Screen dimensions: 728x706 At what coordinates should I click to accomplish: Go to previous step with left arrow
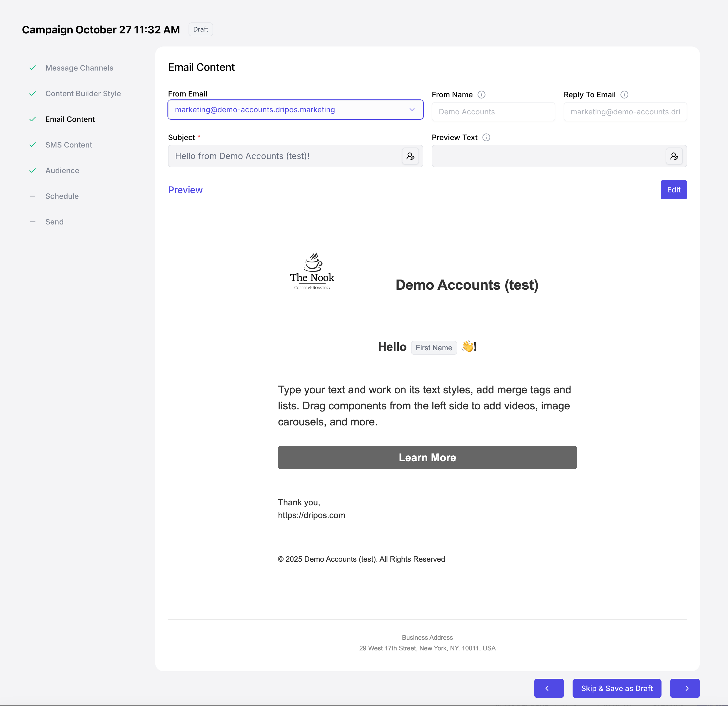(x=549, y=688)
